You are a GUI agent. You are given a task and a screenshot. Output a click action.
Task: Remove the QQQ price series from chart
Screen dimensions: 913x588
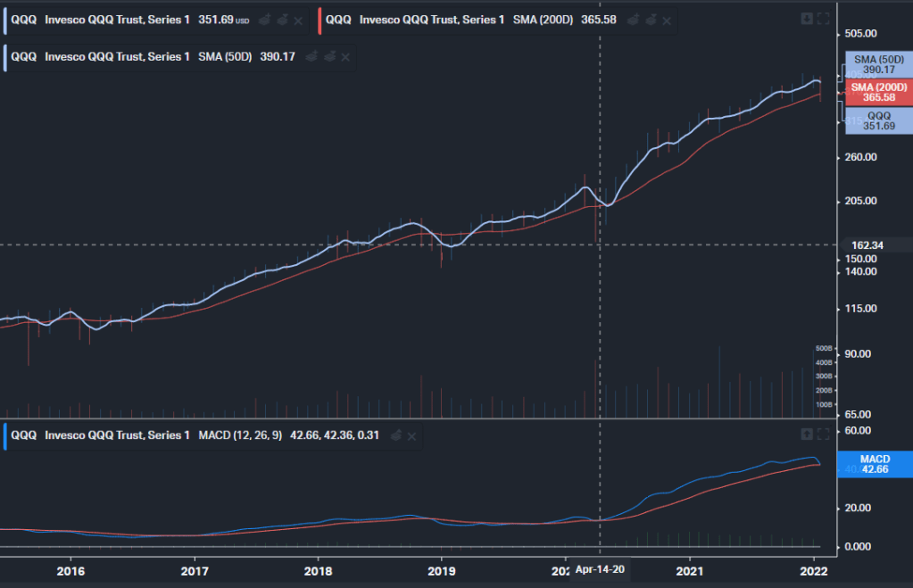click(298, 20)
